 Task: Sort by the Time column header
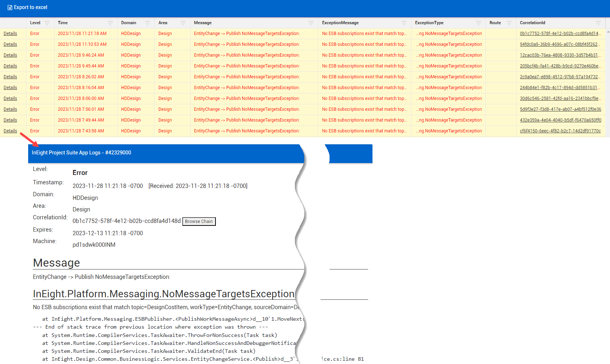63,23
